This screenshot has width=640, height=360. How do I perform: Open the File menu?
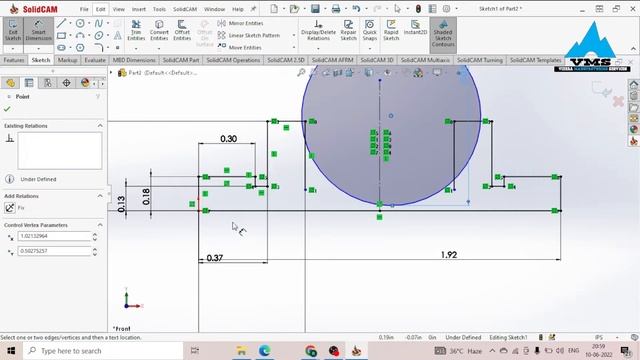pyautogui.click(x=84, y=9)
